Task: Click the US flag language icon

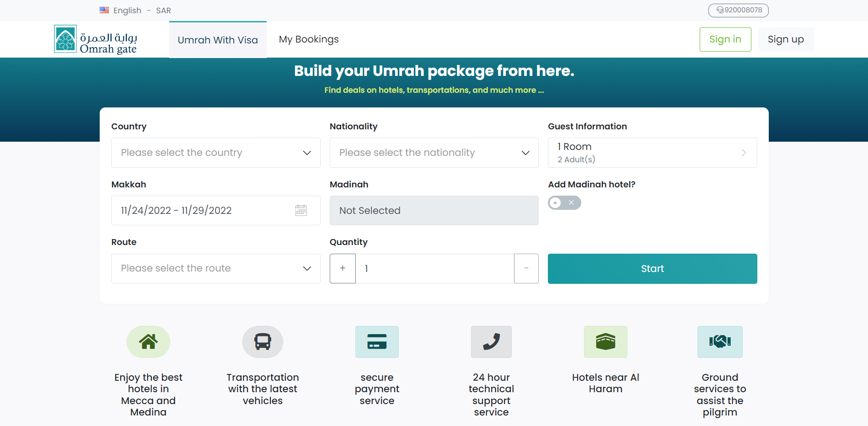Action: (x=104, y=10)
